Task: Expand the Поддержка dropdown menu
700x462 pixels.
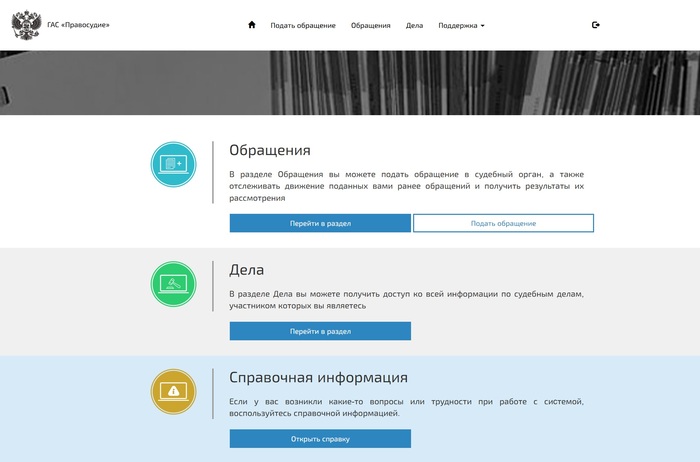Action: point(461,25)
